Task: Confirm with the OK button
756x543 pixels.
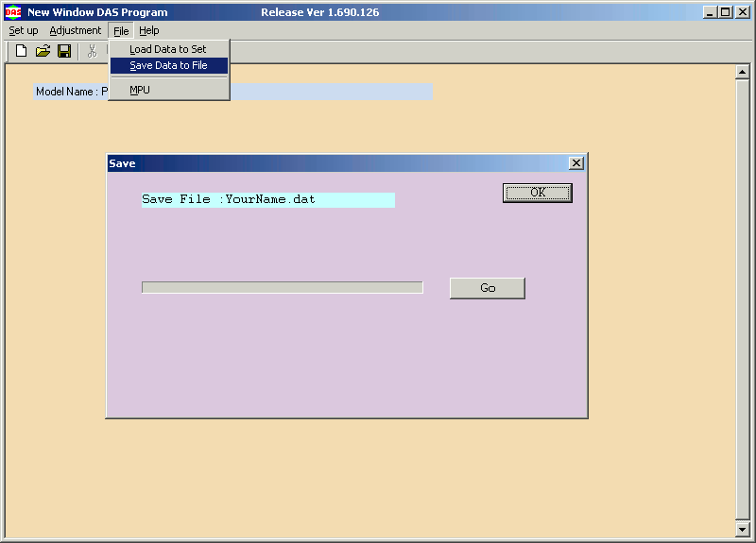Action: (537, 193)
